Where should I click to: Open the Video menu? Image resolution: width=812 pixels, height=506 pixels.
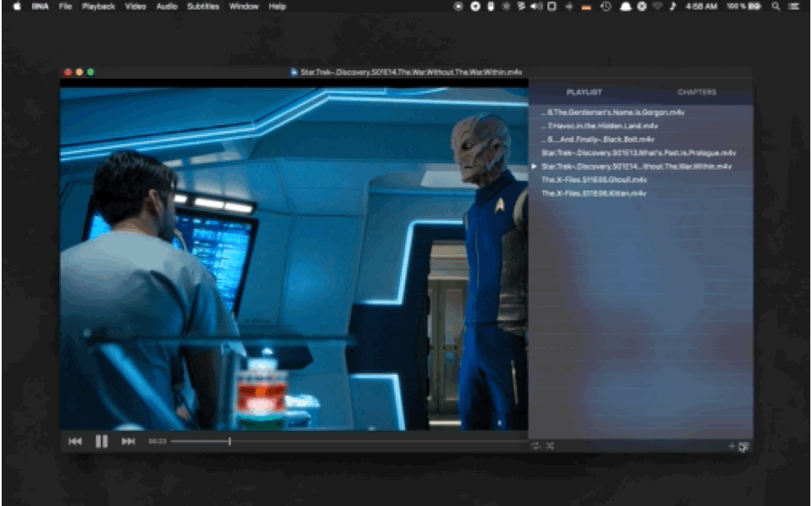click(135, 6)
